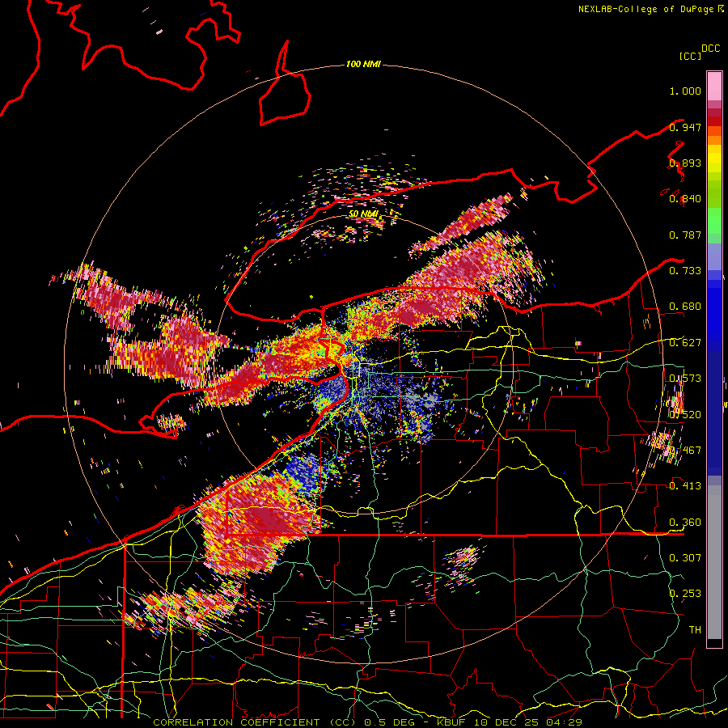Click the 0.253 legend value

pos(685,594)
